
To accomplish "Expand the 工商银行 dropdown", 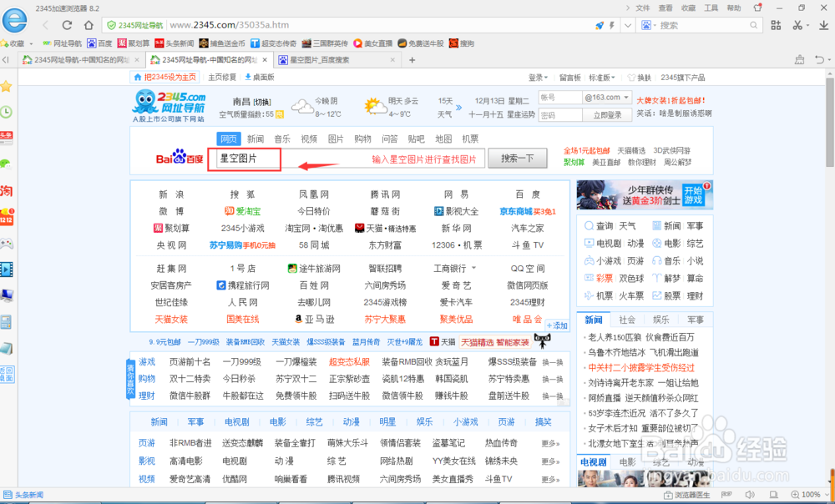I will [473, 268].
